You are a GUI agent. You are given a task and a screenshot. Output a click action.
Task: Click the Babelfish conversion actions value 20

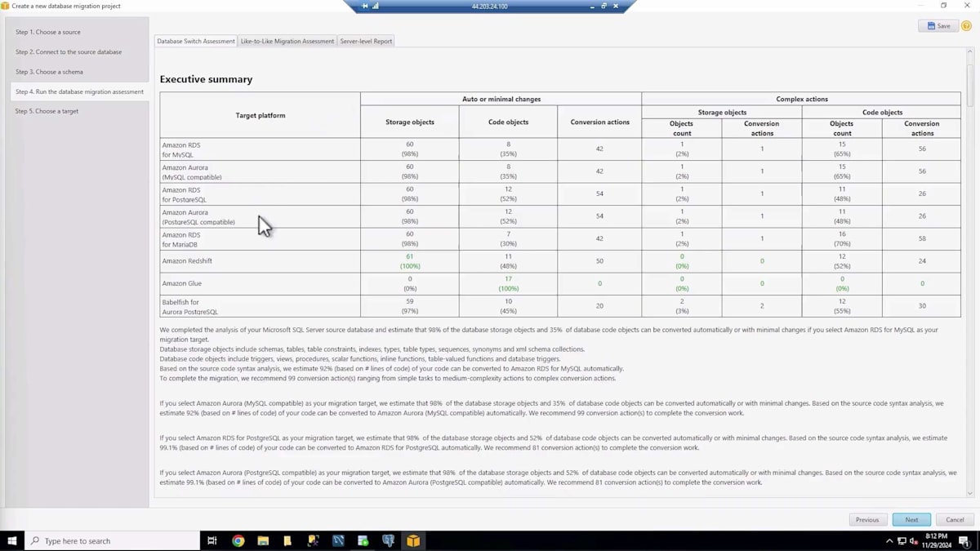point(600,306)
